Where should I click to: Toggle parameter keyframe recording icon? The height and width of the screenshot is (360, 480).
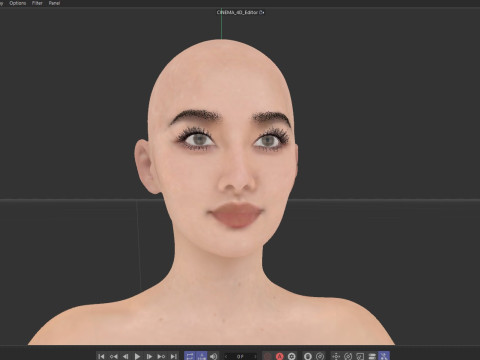(x=372, y=356)
